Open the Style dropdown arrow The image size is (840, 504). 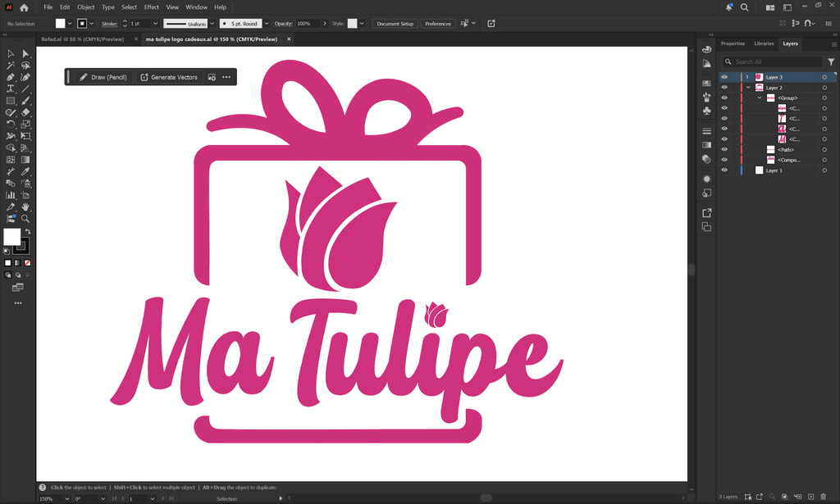362,24
